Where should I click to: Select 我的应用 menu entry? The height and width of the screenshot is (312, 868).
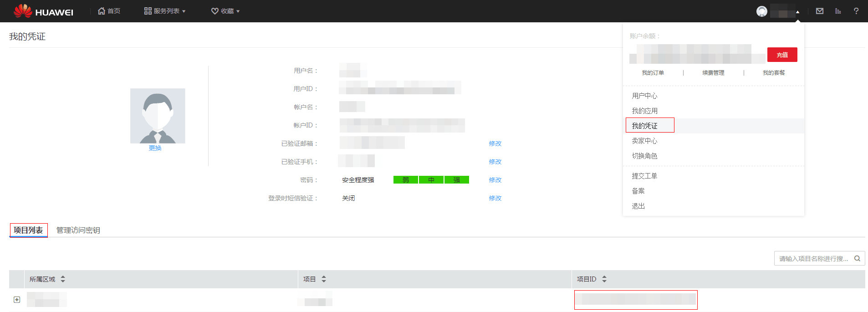coord(644,111)
